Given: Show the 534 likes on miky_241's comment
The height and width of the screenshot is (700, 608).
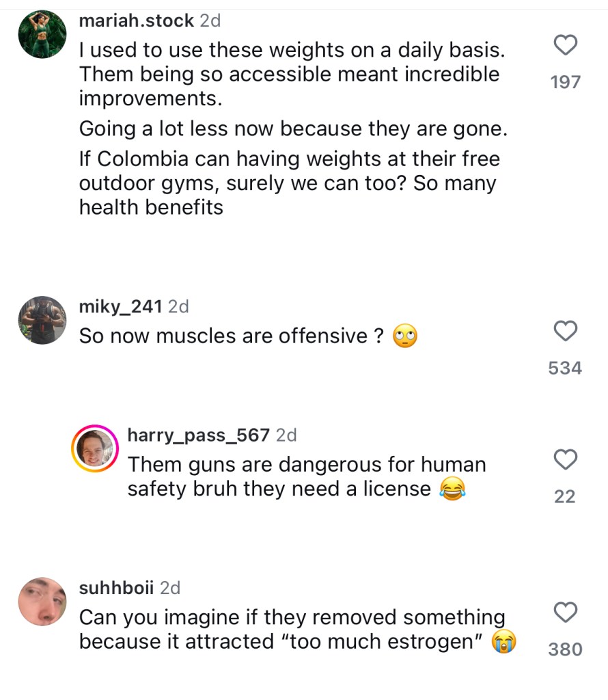Looking at the screenshot, I should pyautogui.click(x=565, y=368).
